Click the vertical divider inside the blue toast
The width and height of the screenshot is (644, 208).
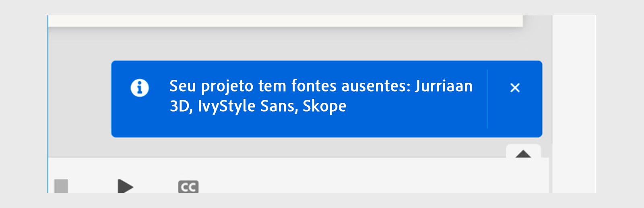point(487,99)
